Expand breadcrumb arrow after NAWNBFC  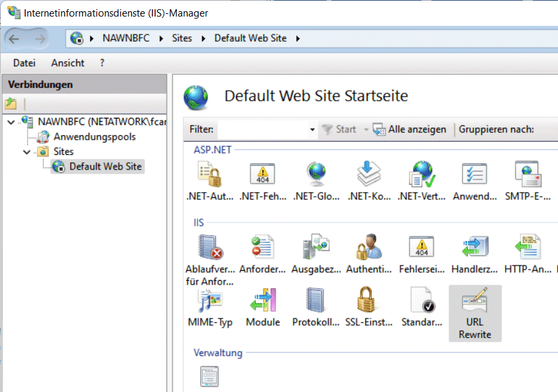(x=162, y=38)
